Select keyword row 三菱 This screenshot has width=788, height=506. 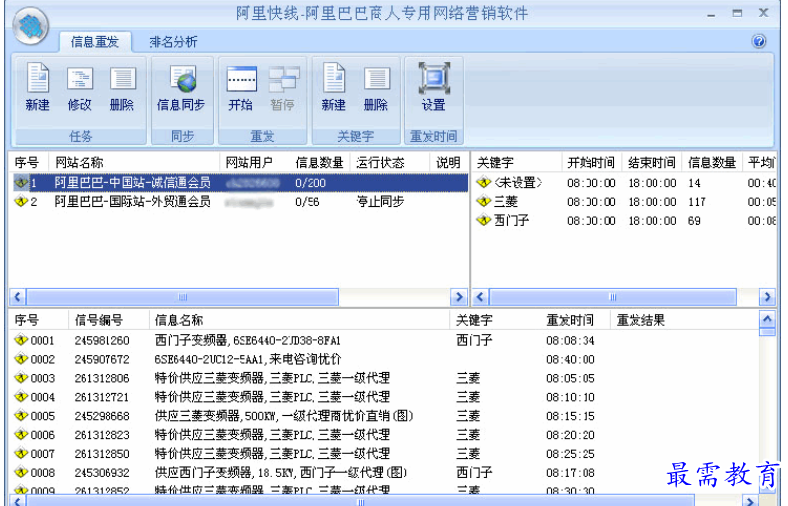click(625, 202)
